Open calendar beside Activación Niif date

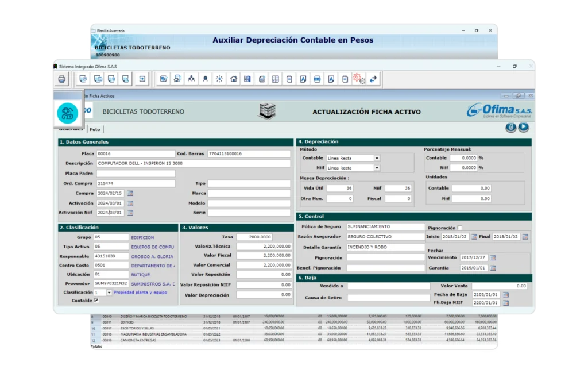pos(130,213)
